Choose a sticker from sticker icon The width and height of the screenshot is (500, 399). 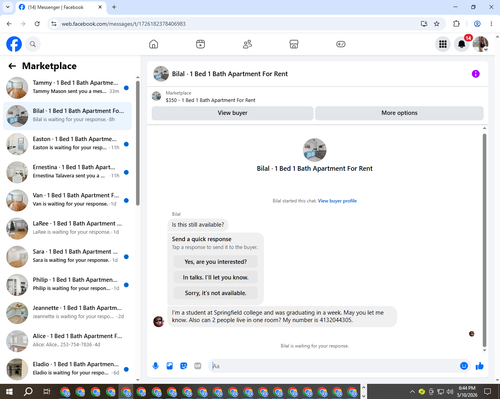click(x=184, y=366)
